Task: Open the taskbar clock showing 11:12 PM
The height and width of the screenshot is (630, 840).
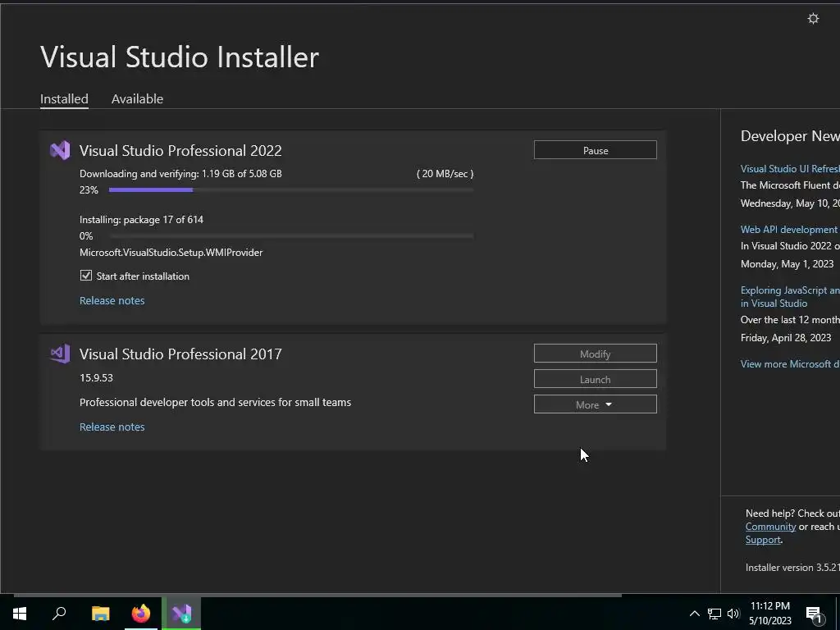Action: click(x=769, y=614)
